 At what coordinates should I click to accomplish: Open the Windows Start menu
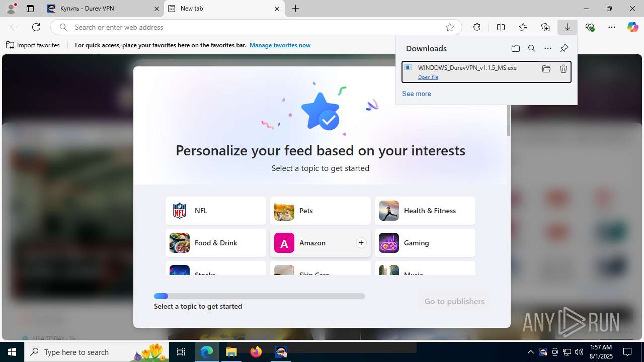click(x=12, y=352)
